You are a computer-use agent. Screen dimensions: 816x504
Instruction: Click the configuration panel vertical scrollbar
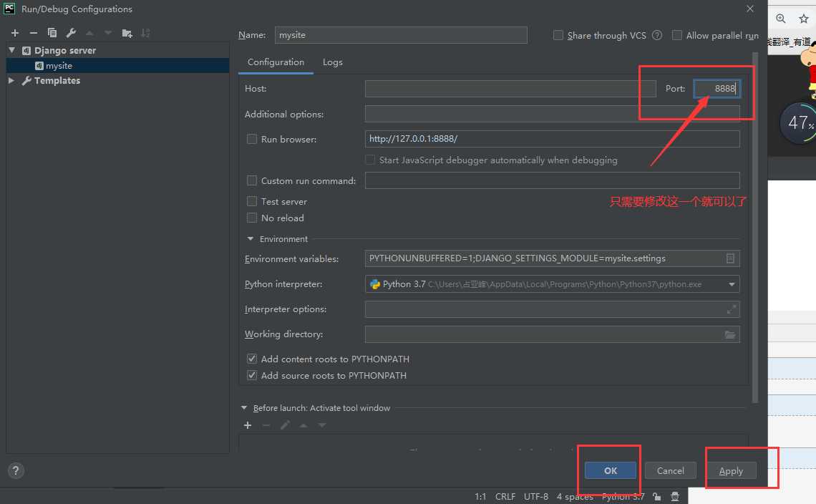(755, 228)
